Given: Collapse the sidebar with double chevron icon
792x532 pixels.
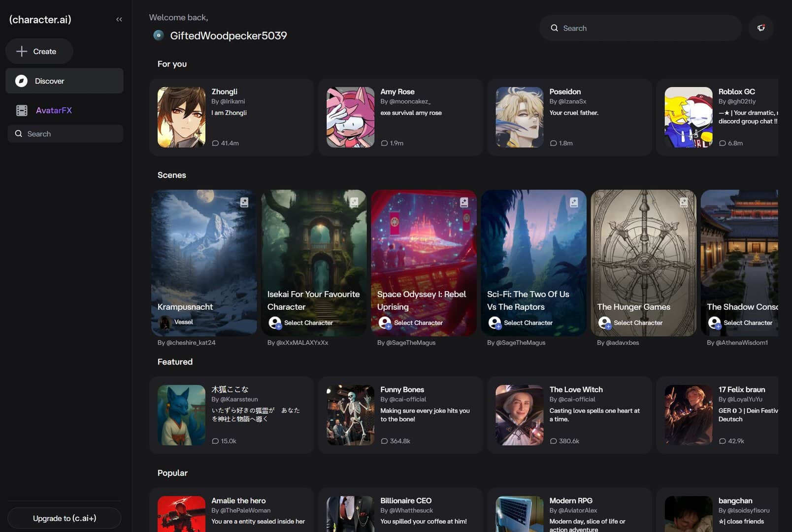Looking at the screenshot, I should [119, 19].
